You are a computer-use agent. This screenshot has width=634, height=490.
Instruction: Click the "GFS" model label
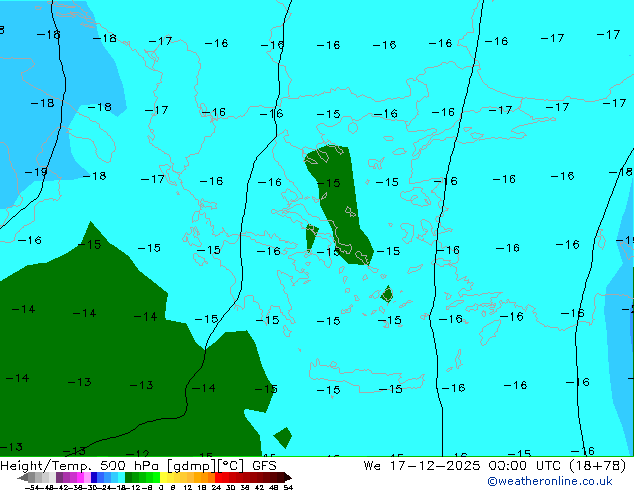click(x=264, y=465)
